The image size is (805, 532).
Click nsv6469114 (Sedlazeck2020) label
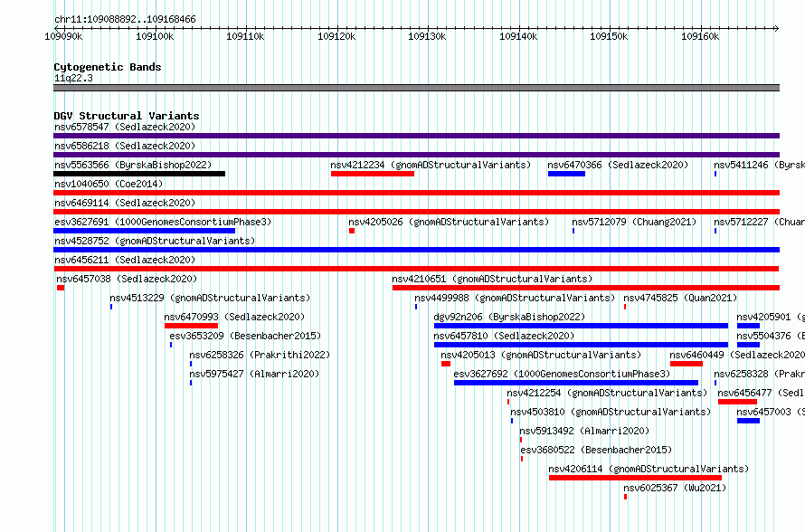pyautogui.click(x=125, y=203)
